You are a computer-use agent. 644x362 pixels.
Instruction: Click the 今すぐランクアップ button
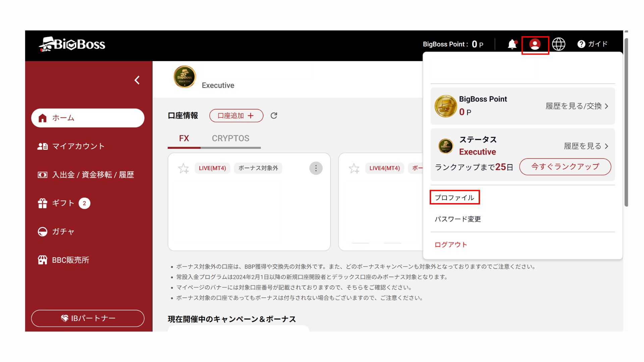pyautogui.click(x=565, y=167)
